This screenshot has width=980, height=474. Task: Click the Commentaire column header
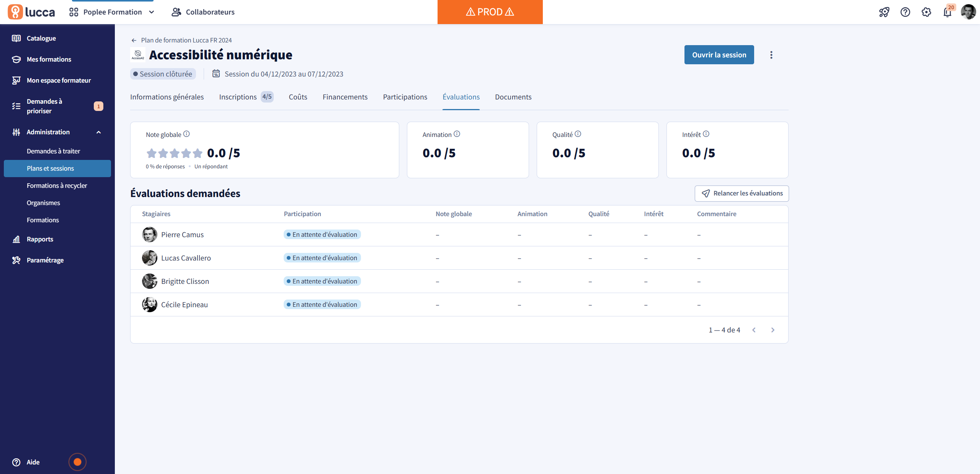click(x=717, y=214)
